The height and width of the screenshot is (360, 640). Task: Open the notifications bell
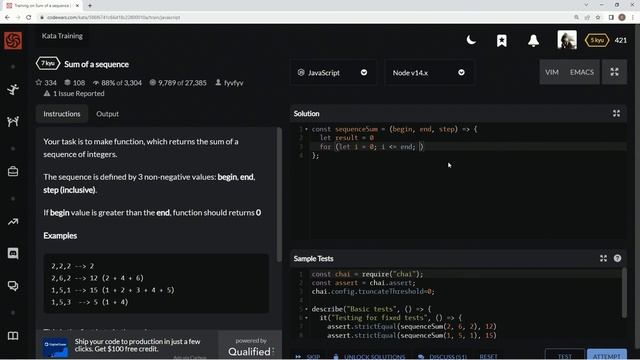click(533, 40)
